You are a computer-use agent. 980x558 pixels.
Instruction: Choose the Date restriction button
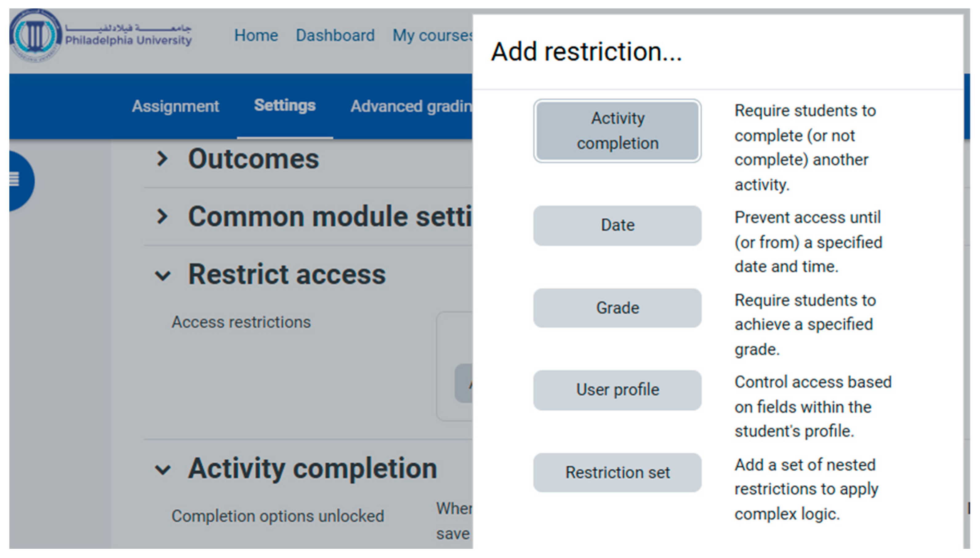point(617,225)
